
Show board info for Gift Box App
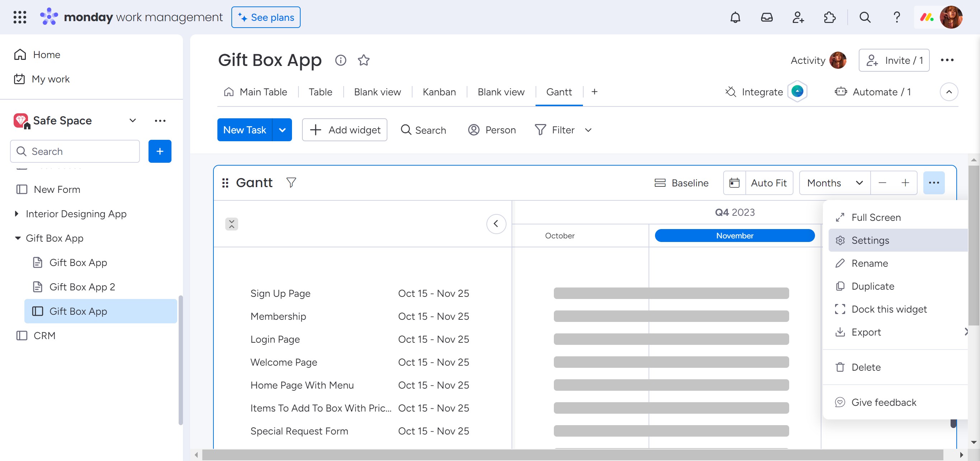(x=340, y=60)
